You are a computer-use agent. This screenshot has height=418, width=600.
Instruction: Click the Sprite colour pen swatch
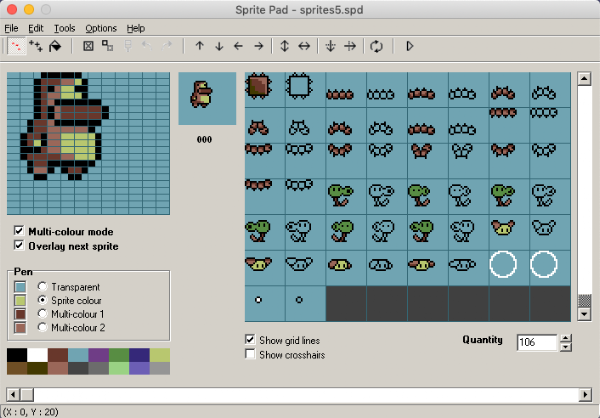point(20,300)
